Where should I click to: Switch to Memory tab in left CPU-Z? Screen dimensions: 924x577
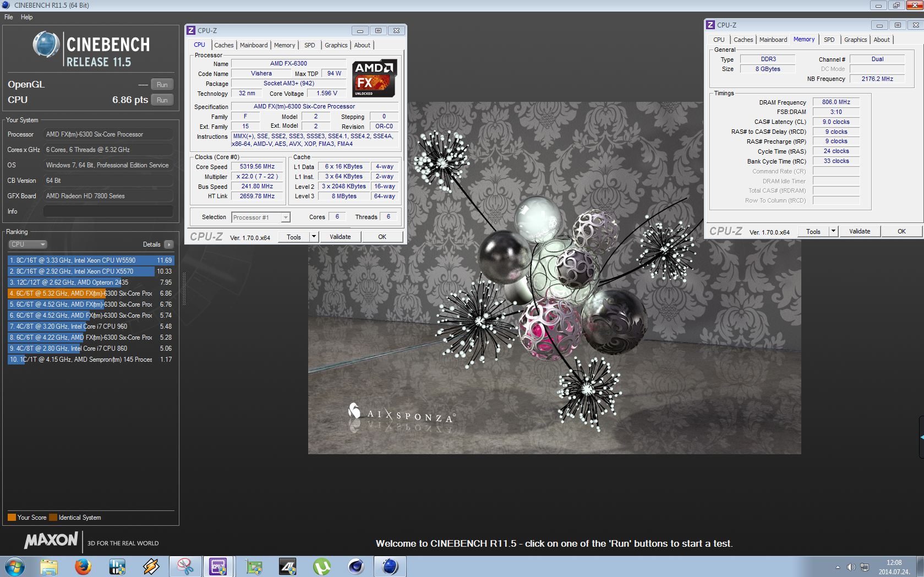[x=285, y=45]
